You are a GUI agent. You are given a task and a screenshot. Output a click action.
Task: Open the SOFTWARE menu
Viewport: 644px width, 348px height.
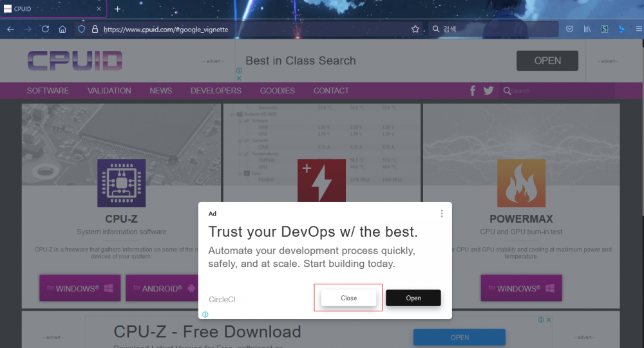[x=48, y=91]
